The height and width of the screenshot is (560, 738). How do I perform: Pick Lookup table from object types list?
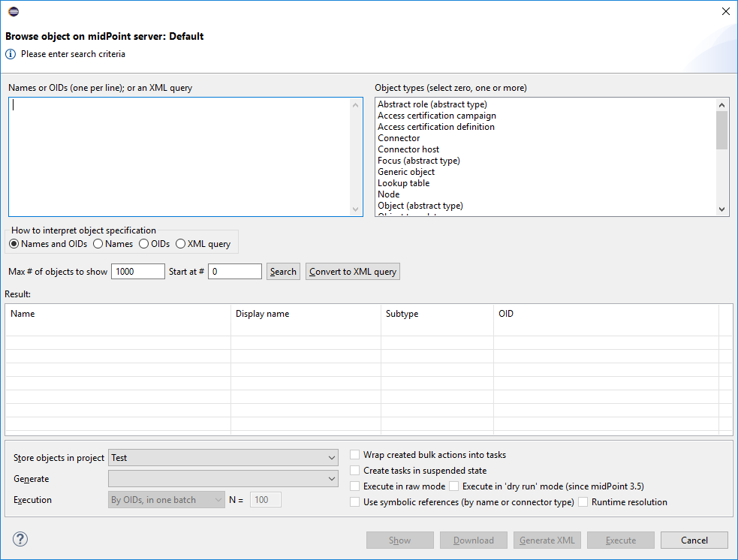point(403,183)
